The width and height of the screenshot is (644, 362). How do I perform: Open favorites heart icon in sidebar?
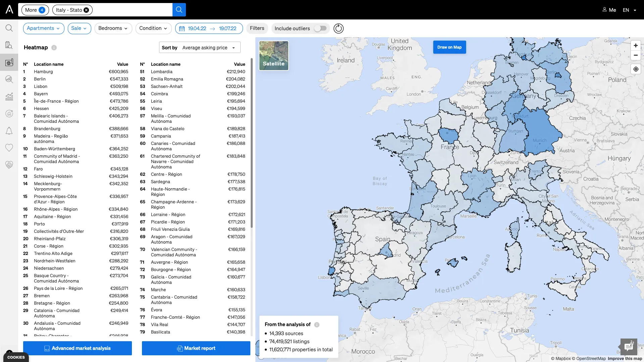click(x=9, y=148)
